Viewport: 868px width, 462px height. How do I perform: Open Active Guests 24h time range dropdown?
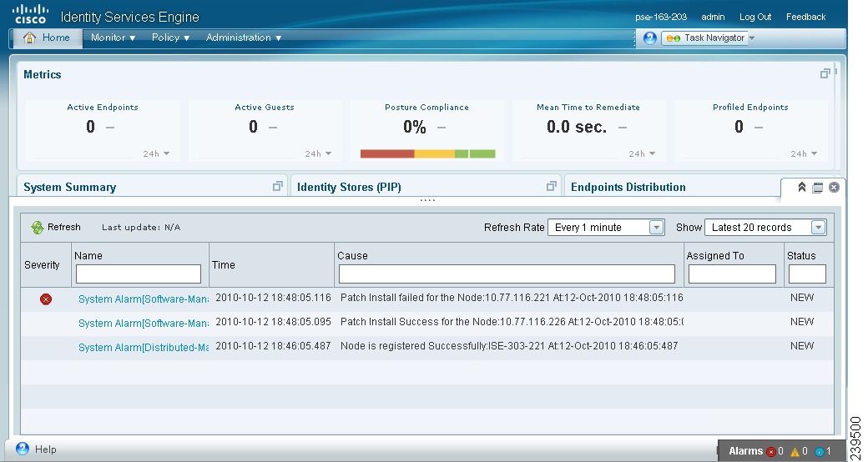click(x=318, y=153)
